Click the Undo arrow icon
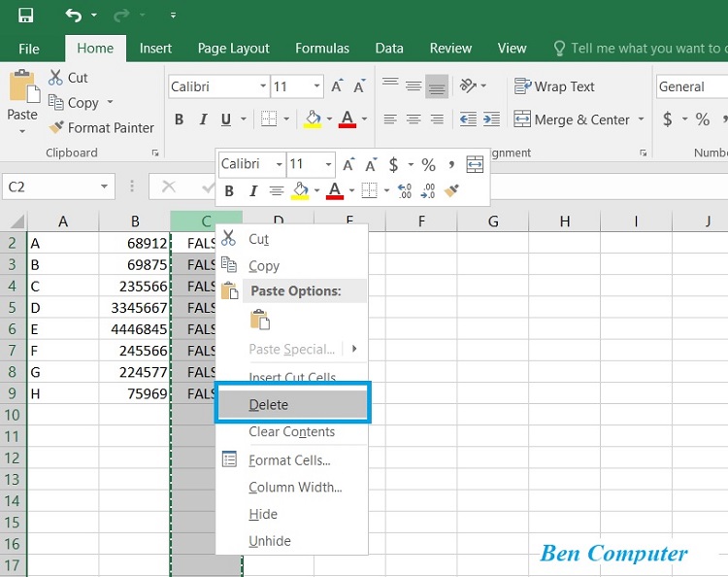Screen dimensions: 728x577 point(74,16)
